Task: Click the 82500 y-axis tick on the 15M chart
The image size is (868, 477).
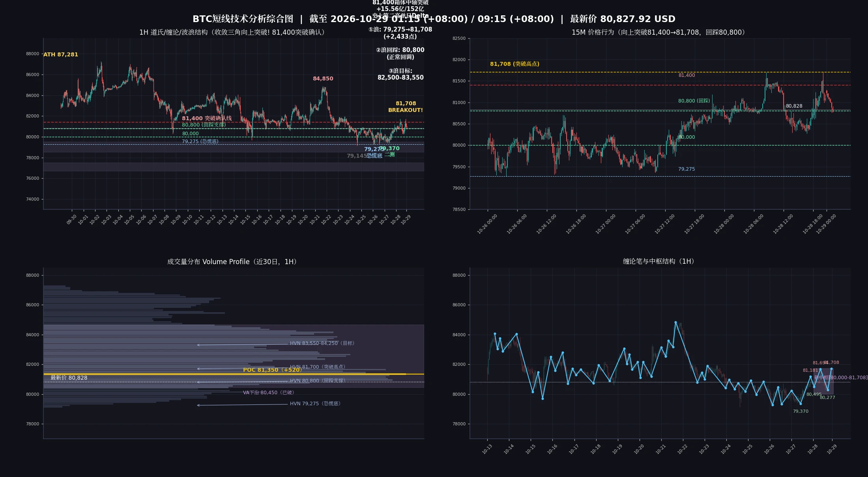Action: coord(459,38)
